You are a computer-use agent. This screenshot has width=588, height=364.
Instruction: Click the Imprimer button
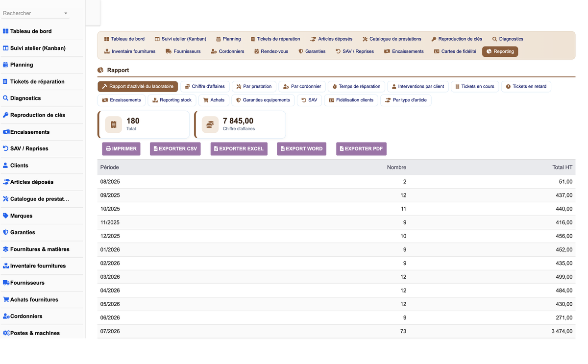(x=121, y=149)
